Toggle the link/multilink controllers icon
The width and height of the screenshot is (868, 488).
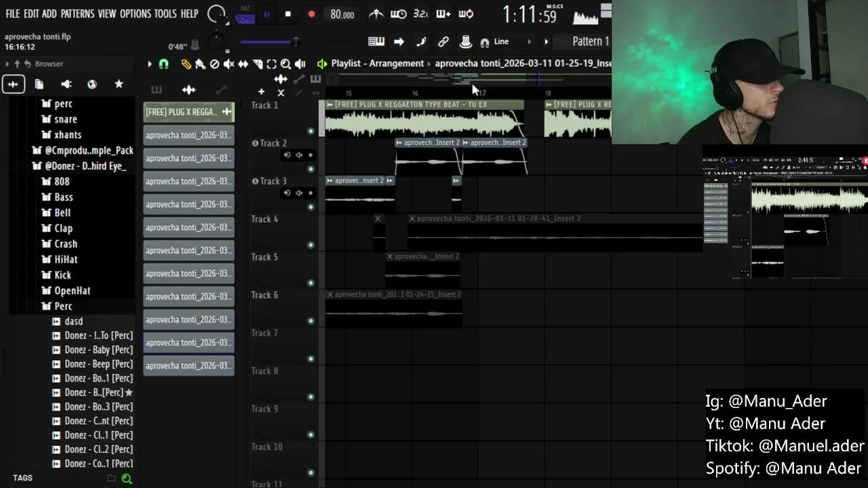click(443, 42)
